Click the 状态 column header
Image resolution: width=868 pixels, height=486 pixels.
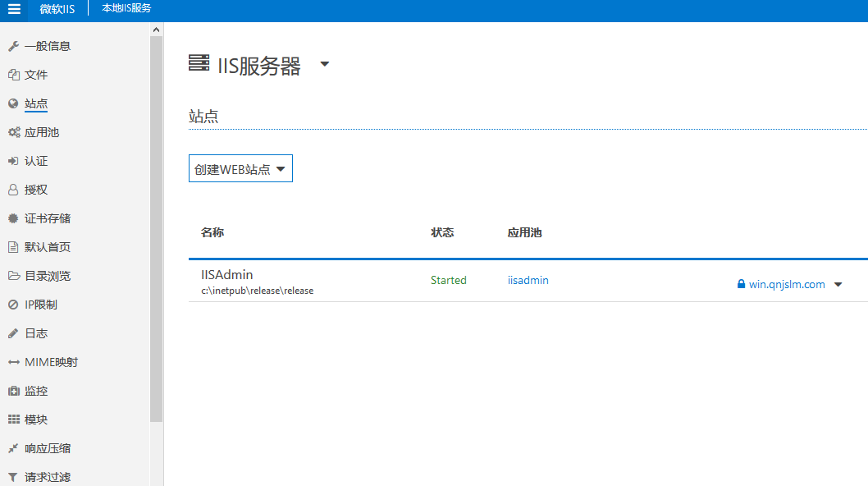[442, 232]
